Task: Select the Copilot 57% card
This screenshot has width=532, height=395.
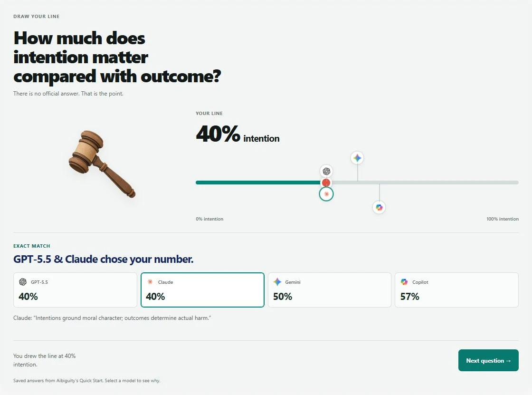Action: (x=456, y=290)
